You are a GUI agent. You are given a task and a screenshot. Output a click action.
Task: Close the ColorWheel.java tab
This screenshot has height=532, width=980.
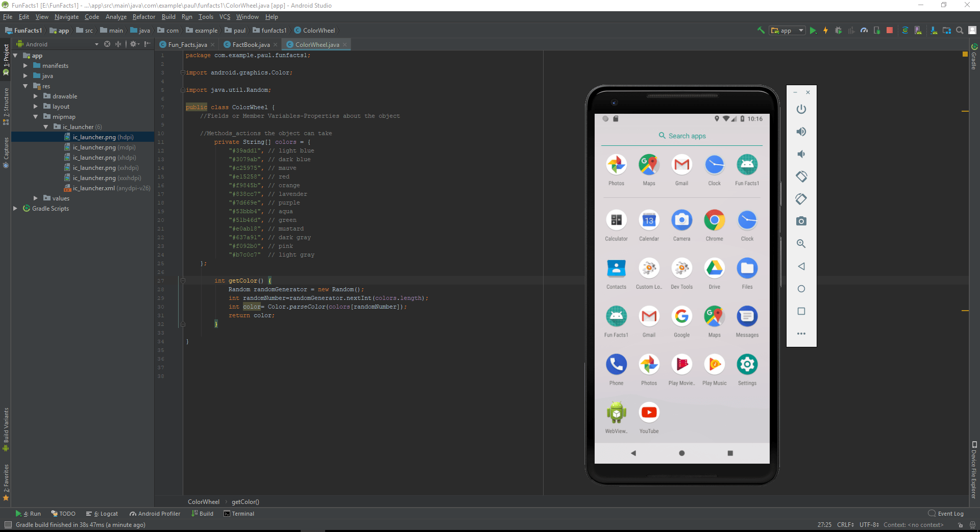click(x=345, y=45)
